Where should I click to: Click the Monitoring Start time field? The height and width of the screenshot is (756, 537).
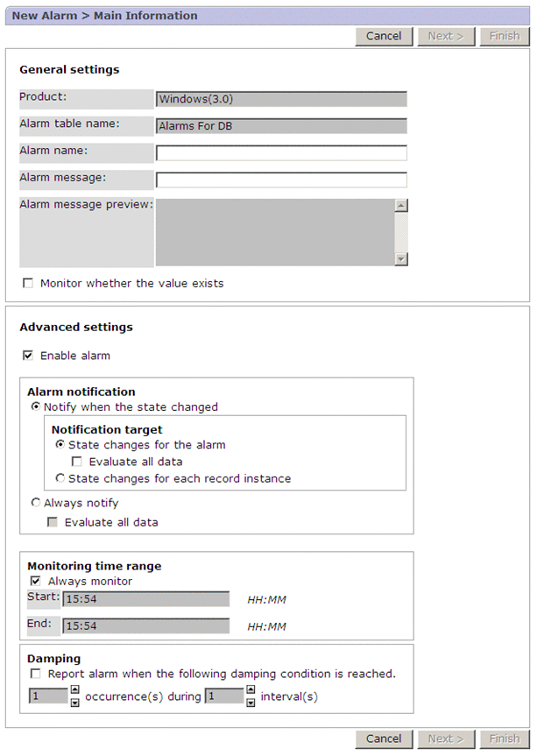pyautogui.click(x=145, y=600)
